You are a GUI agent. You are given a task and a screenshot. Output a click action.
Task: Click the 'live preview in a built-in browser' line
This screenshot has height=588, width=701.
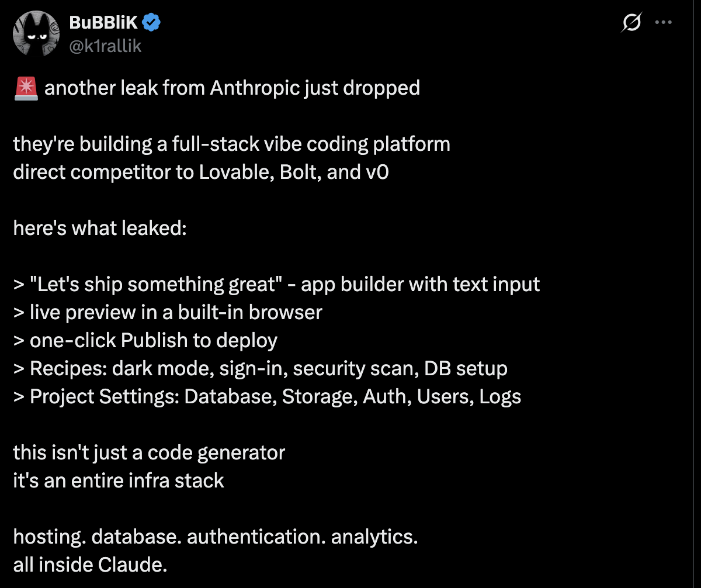[x=168, y=312]
